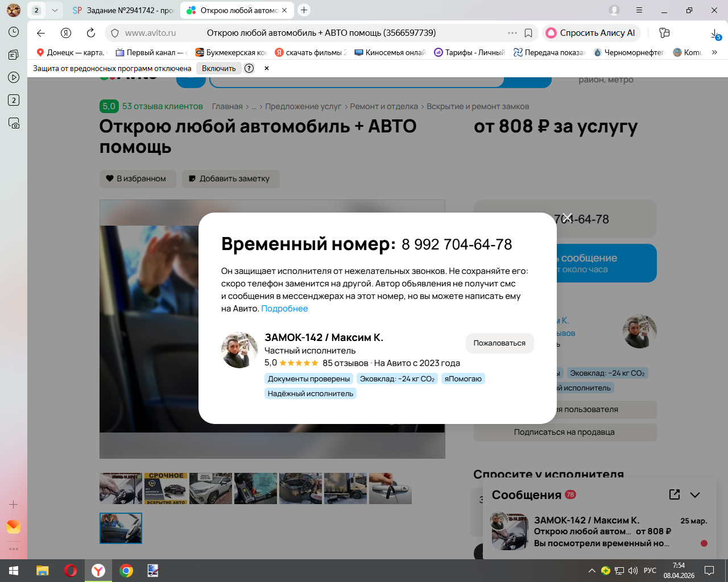Click 'Добавить заметку' button
The image size is (728, 582).
(x=231, y=178)
